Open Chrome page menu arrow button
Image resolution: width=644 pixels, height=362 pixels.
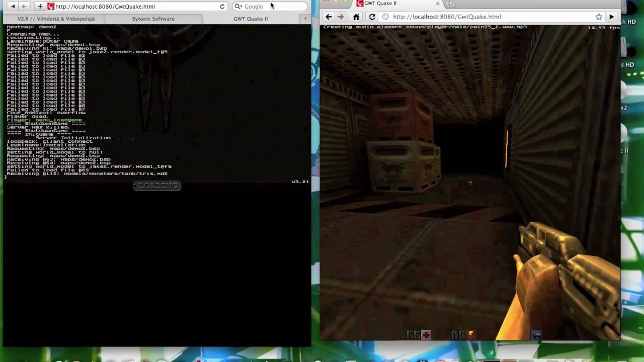[612, 17]
